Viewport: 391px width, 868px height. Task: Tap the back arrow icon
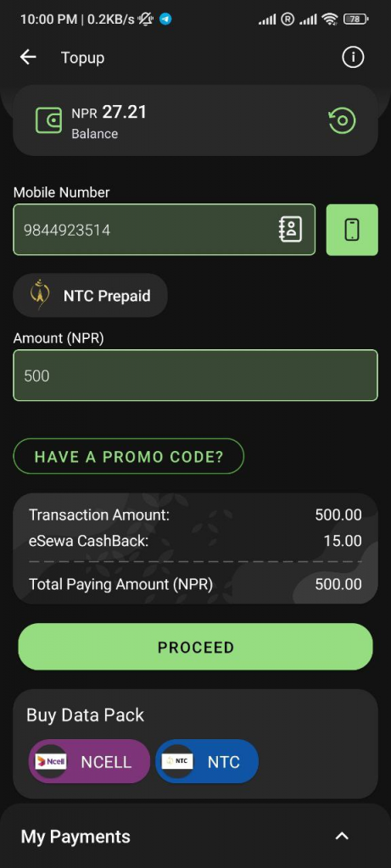[x=28, y=57]
